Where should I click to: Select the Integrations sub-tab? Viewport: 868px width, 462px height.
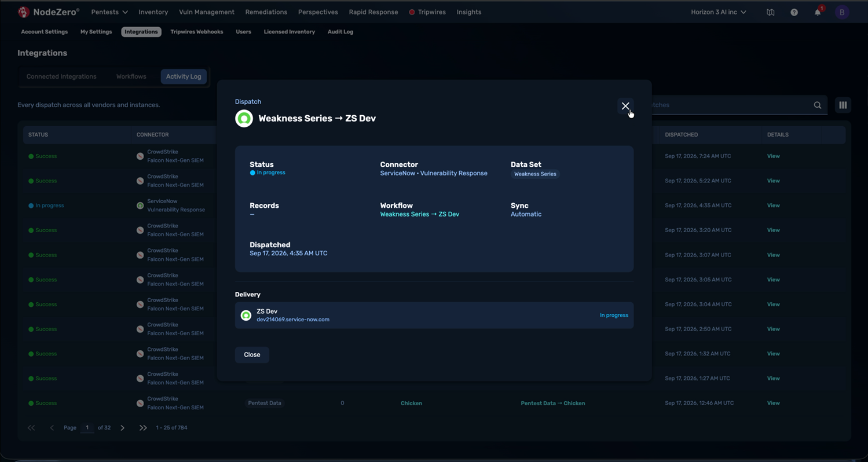pyautogui.click(x=141, y=32)
